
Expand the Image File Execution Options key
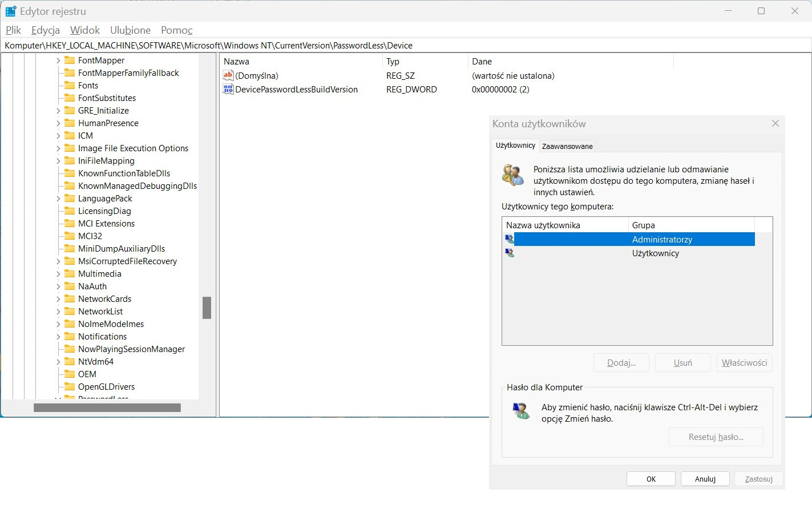coord(58,148)
